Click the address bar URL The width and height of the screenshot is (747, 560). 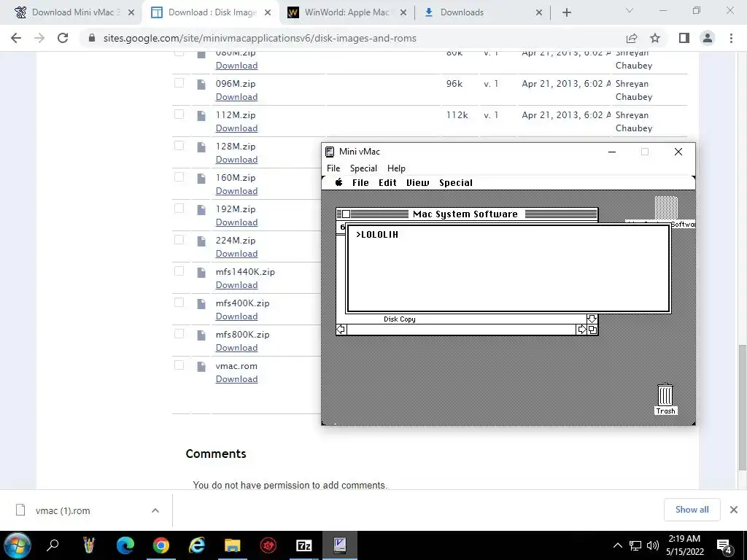click(x=260, y=38)
